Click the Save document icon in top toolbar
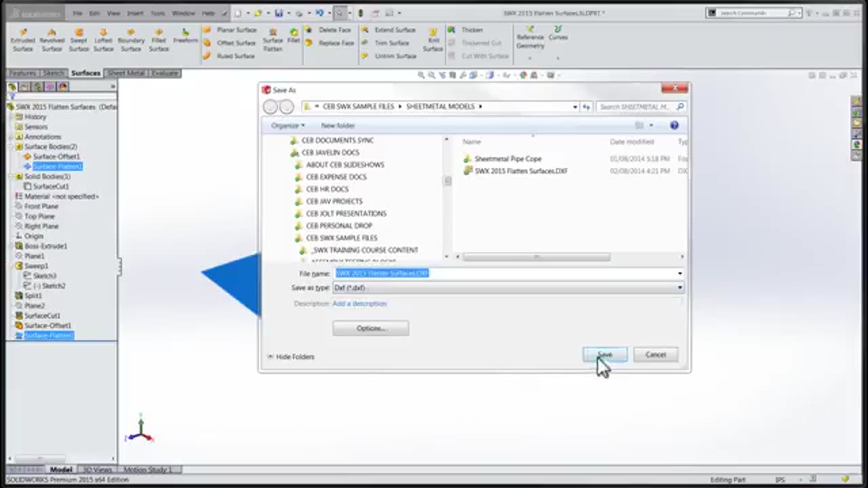Screen dimensions: 868x488 click(279, 13)
